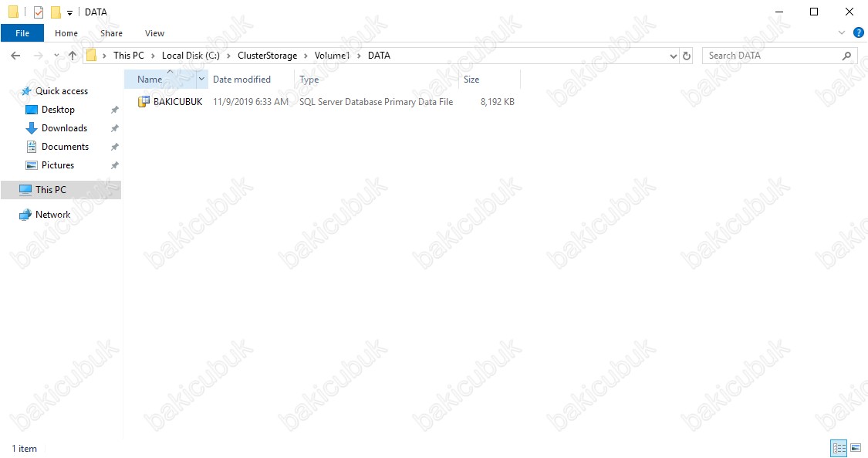Click ClusterStorage breadcrumb

268,56
